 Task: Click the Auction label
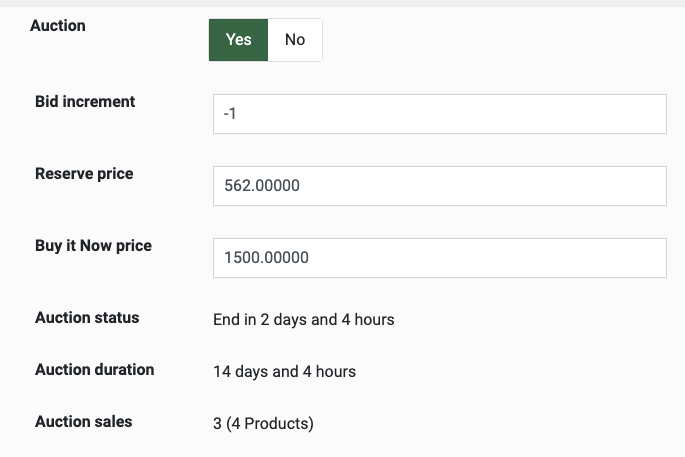(58, 26)
